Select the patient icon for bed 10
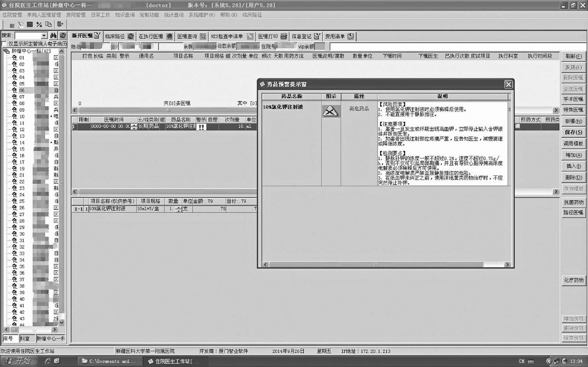Screen dimensions: 588x367 (x=15, y=116)
